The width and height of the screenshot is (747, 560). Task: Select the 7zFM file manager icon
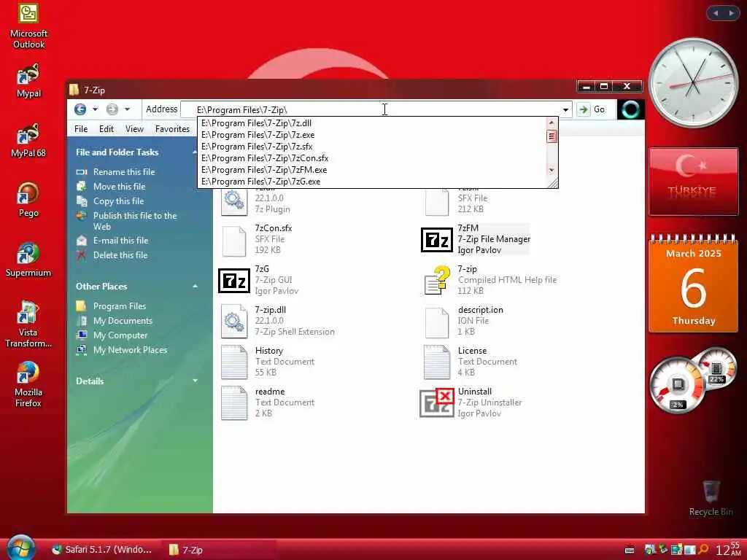click(x=436, y=239)
